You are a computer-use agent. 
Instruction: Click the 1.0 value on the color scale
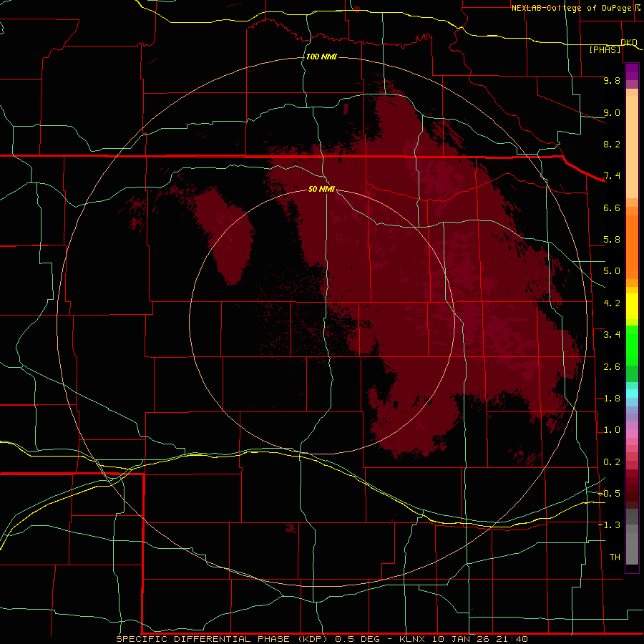(612, 430)
